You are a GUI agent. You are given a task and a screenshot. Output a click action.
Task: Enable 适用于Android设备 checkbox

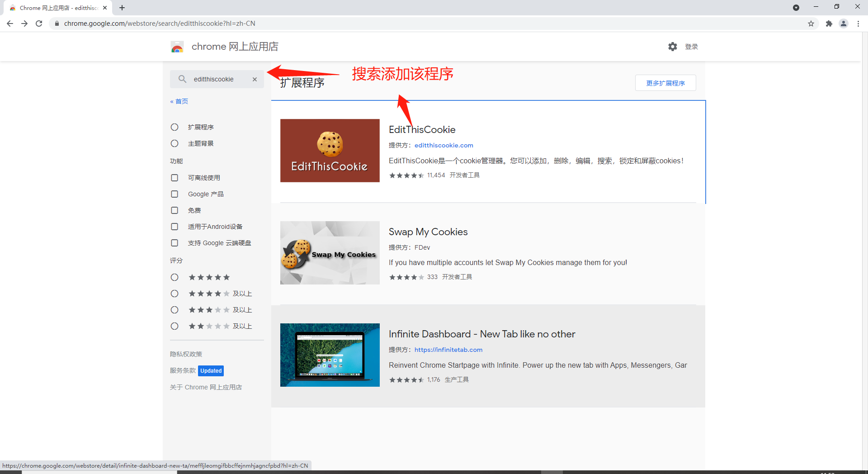(175, 227)
